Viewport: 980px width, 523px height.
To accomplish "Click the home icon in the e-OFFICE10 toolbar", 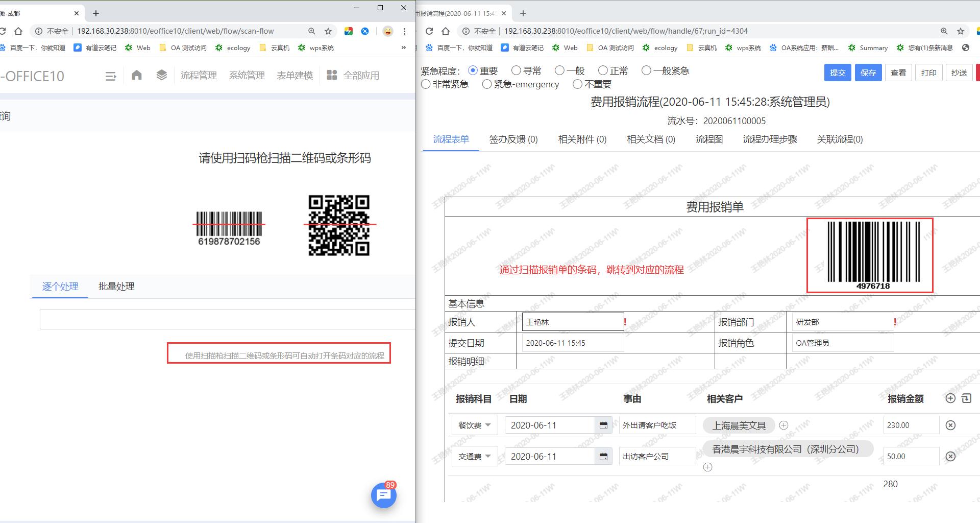I will pyautogui.click(x=136, y=75).
